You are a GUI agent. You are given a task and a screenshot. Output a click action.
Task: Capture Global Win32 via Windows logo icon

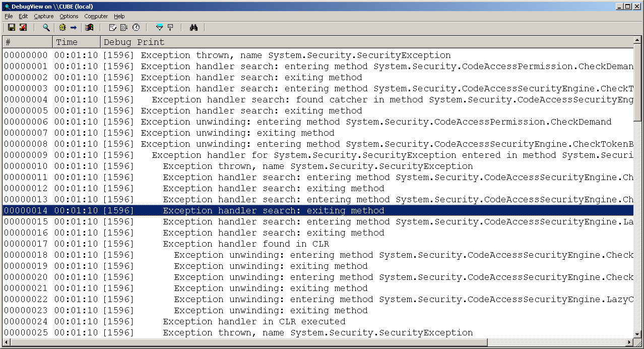89,27
